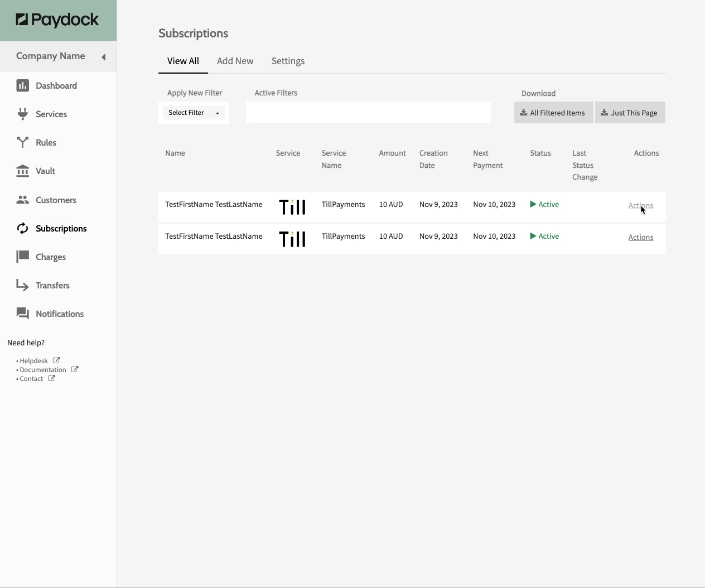Switch to the Settings tab
The width and height of the screenshot is (705, 588).
coord(288,61)
